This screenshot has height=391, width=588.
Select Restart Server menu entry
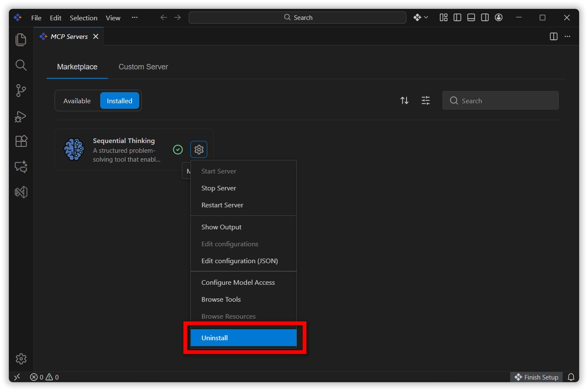coord(222,205)
